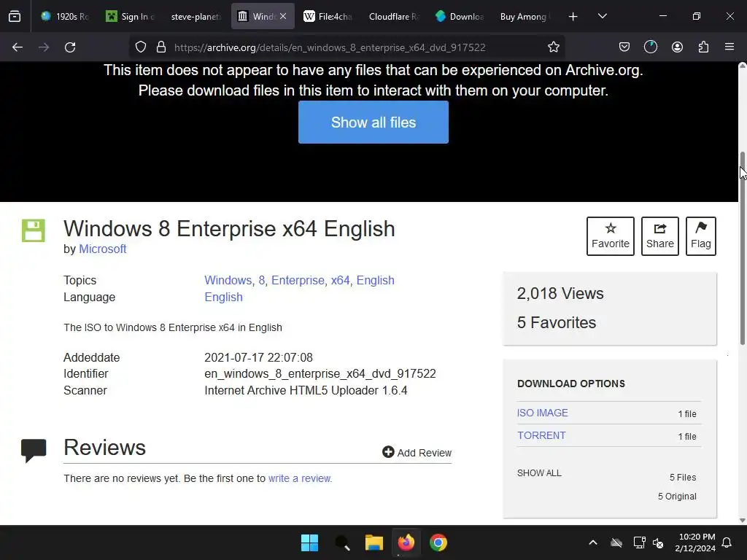Screen dimensions: 747x560
Task: Open taskbar Search
Action: [x=342, y=542]
